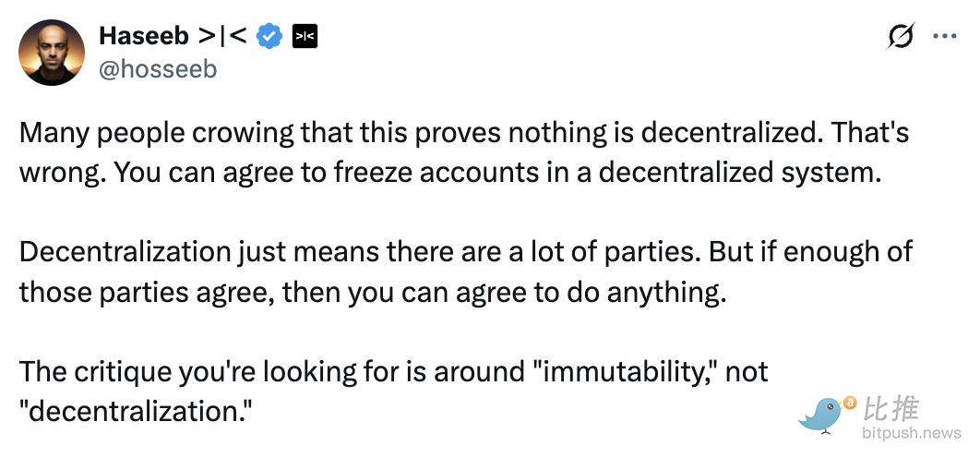This screenshot has width=980, height=458.
Task: Click the orange Bitcoin coin on the watermark
Action: pyautogui.click(x=850, y=404)
